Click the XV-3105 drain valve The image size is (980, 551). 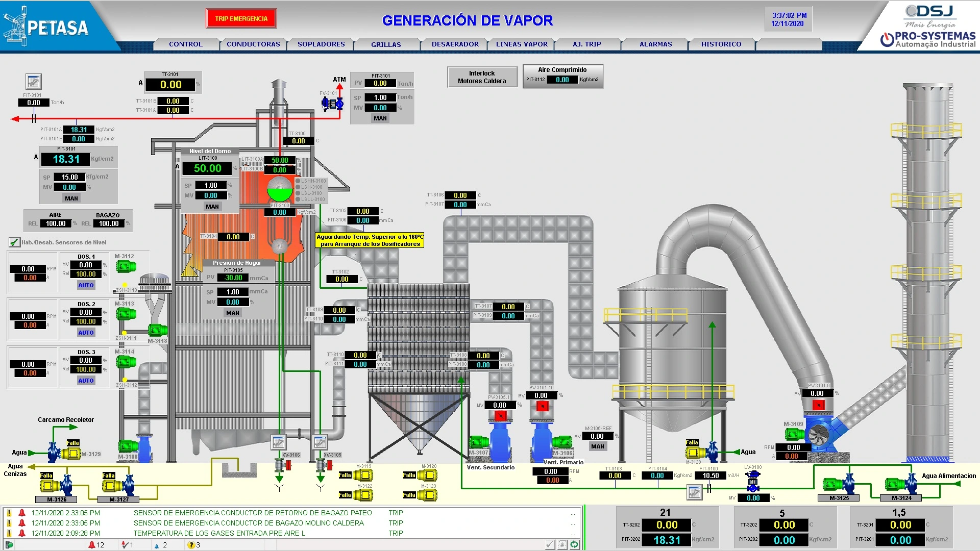[x=324, y=465]
